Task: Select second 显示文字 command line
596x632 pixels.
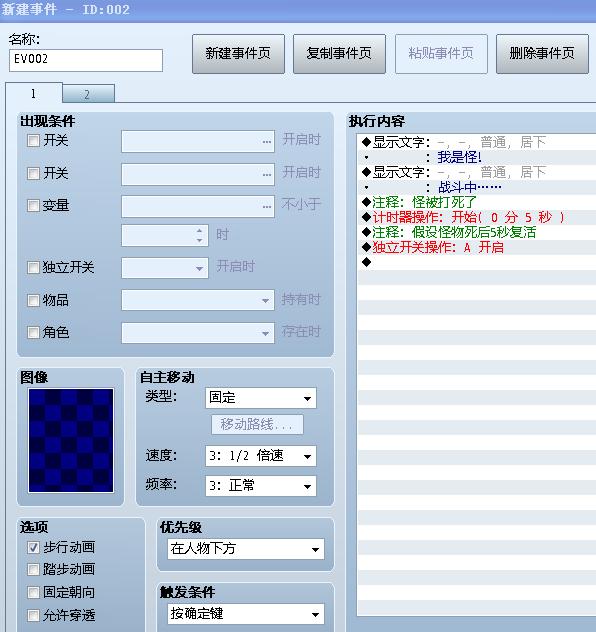Action: (477, 173)
